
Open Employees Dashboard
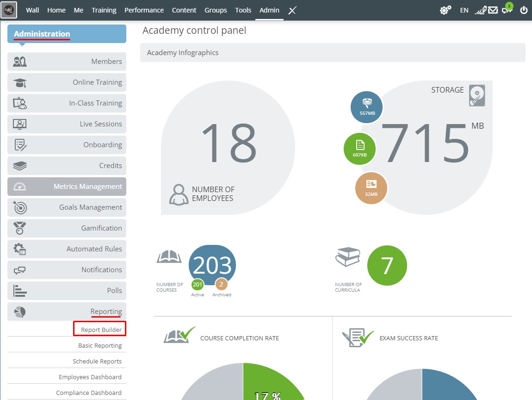pos(90,377)
